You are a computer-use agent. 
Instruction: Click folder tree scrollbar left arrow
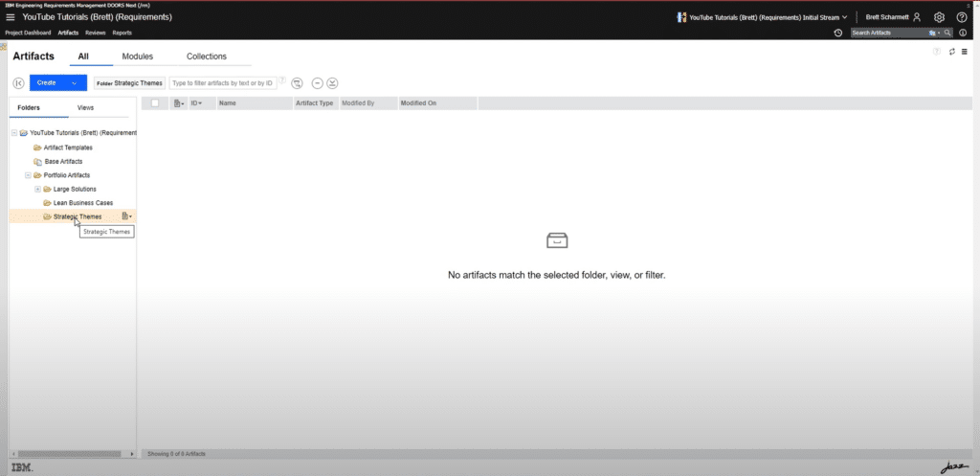tap(13, 453)
